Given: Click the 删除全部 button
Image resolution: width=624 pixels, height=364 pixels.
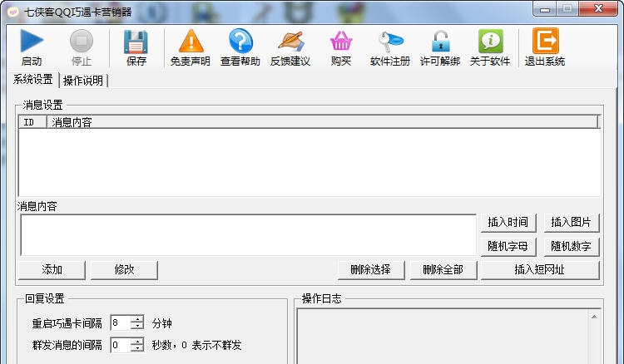Looking at the screenshot, I should pyautogui.click(x=443, y=270).
